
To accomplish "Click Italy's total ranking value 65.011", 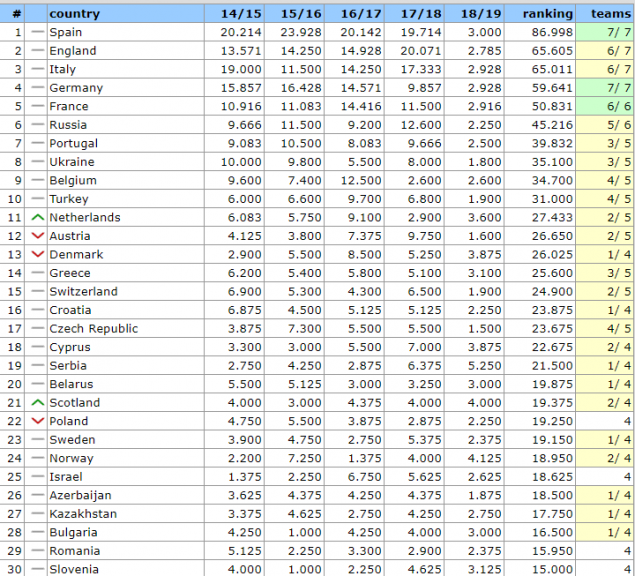I will click(550, 69).
